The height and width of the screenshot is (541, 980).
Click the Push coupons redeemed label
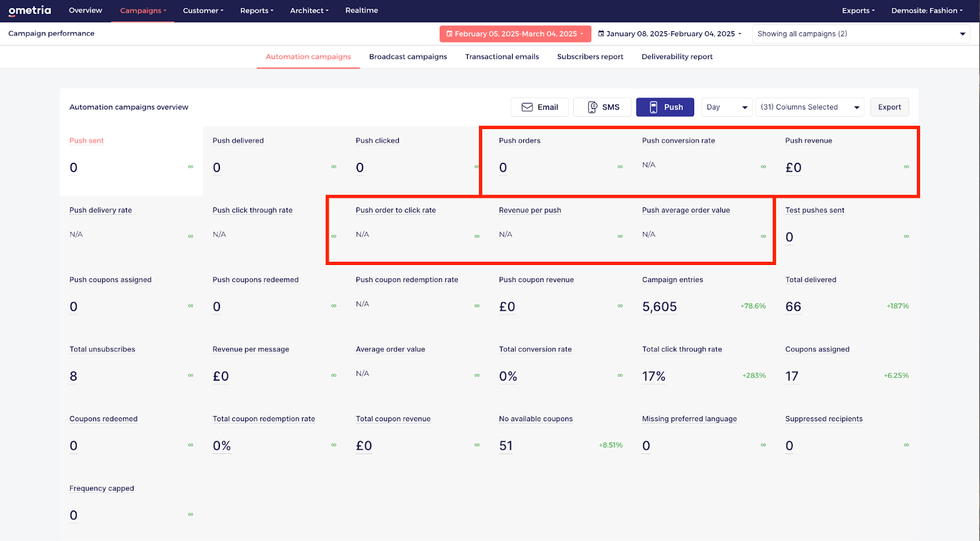click(x=255, y=280)
